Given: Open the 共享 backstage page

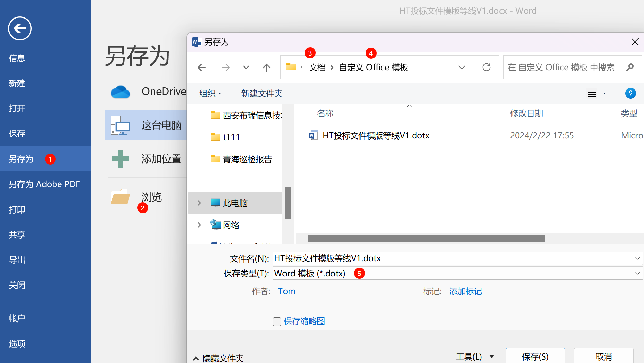Looking at the screenshot, I should [17, 235].
